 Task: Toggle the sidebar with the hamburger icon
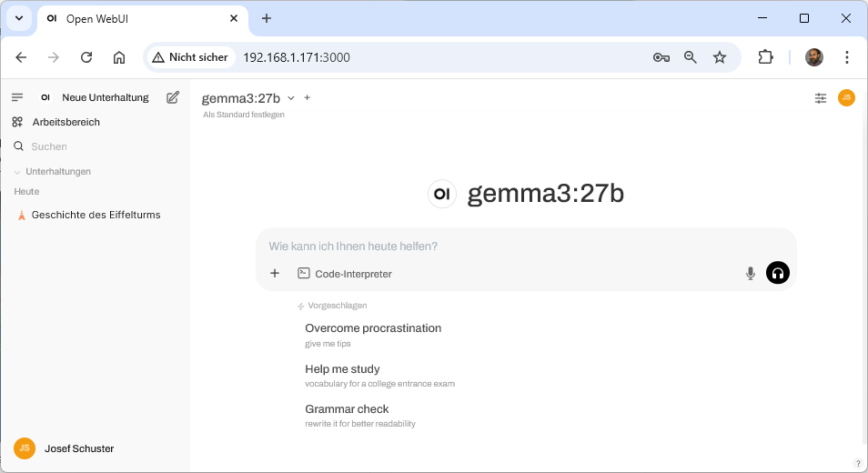pos(17,97)
